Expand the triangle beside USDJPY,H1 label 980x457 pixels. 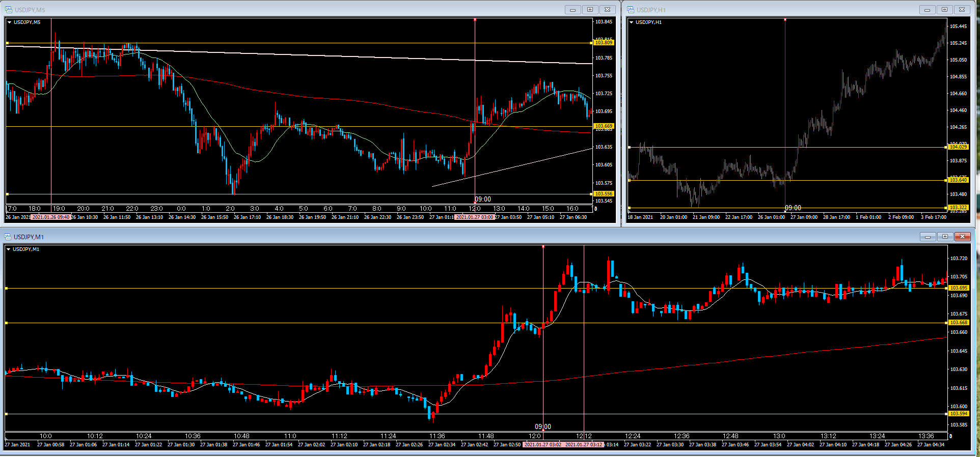pyautogui.click(x=631, y=22)
